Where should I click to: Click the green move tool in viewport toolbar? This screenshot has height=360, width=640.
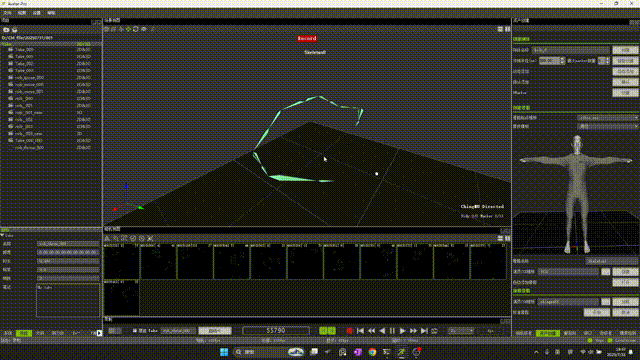(128, 29)
